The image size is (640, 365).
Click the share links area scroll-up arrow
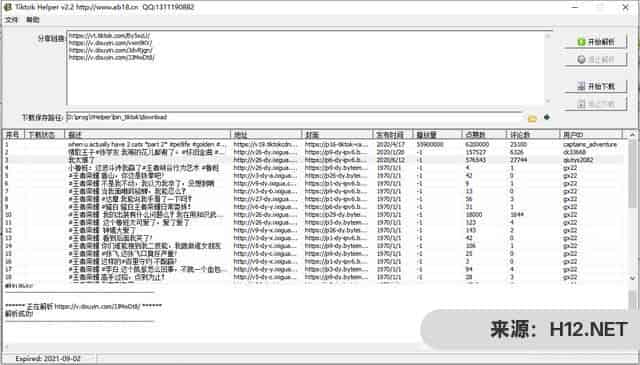548,36
